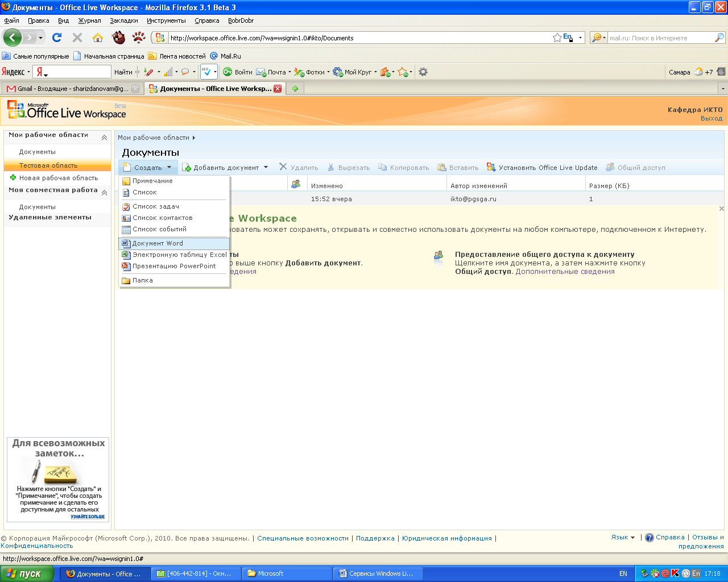Open Удаленные элементы in the sidebar
Viewport: 728px width, 582px height.
pyautogui.click(x=50, y=218)
